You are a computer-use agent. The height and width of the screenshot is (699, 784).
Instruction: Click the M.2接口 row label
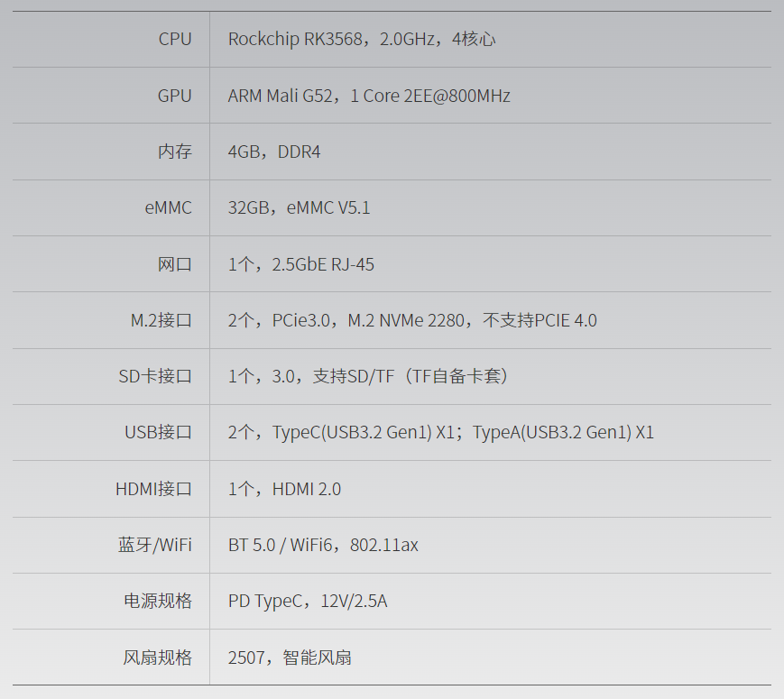[x=161, y=320]
